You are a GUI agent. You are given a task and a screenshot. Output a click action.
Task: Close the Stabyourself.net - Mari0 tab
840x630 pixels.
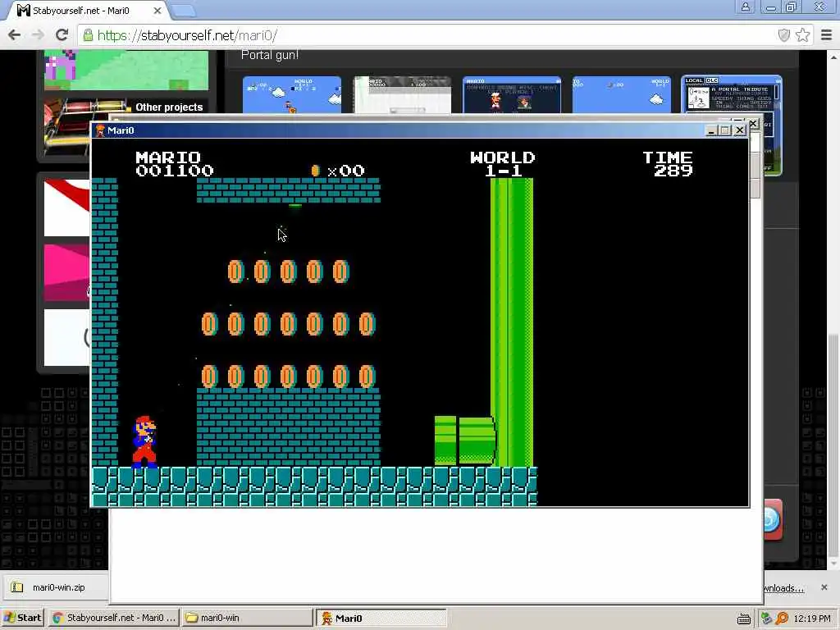pyautogui.click(x=157, y=10)
